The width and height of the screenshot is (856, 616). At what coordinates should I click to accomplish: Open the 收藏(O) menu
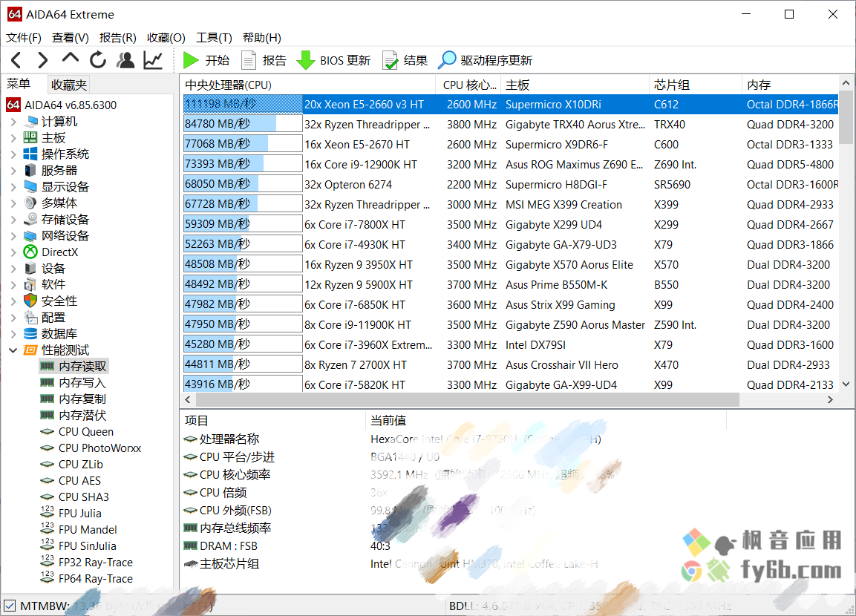166,38
